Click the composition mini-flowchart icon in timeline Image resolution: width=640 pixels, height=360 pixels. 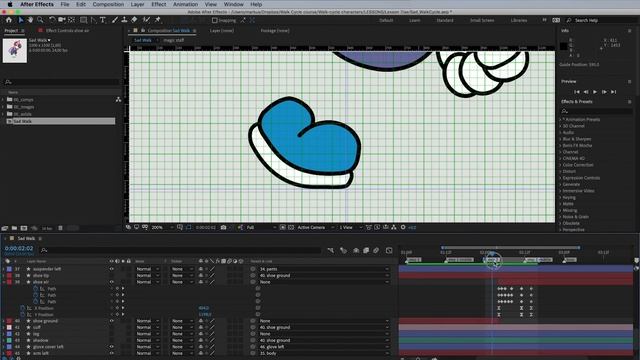point(331,250)
